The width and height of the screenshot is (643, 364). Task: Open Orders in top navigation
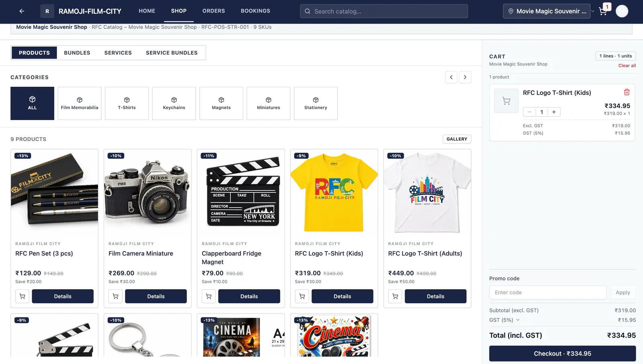point(214,11)
